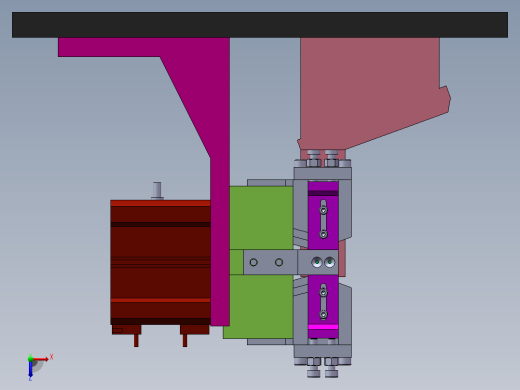Click the bottom screw in lower purple slot
This screenshot has height=390, width=520.
pyautogui.click(x=323, y=314)
